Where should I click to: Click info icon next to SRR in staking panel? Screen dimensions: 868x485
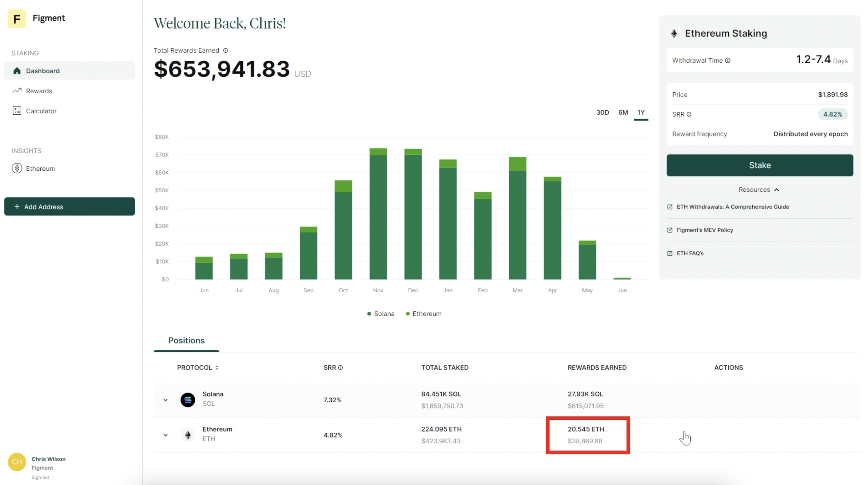point(689,115)
